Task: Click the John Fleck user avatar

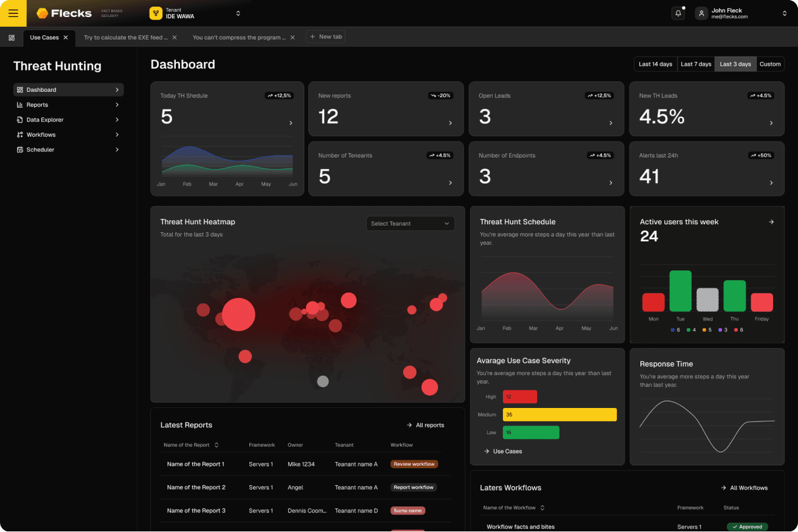Action: point(702,13)
